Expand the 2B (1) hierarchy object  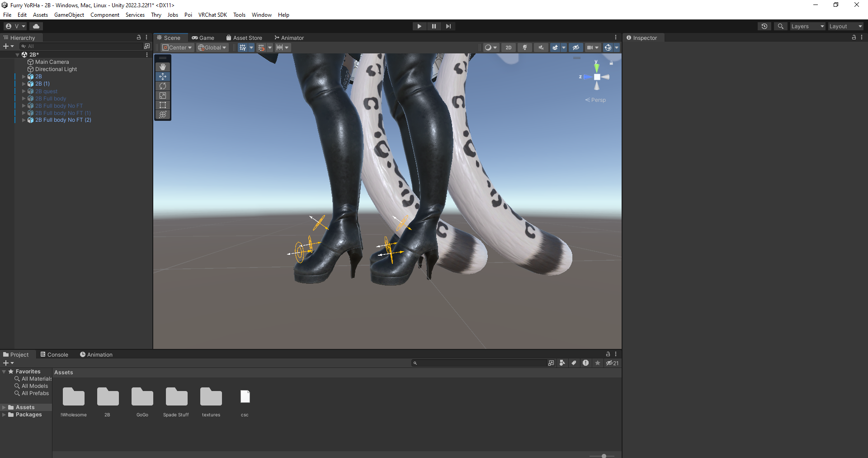point(24,84)
